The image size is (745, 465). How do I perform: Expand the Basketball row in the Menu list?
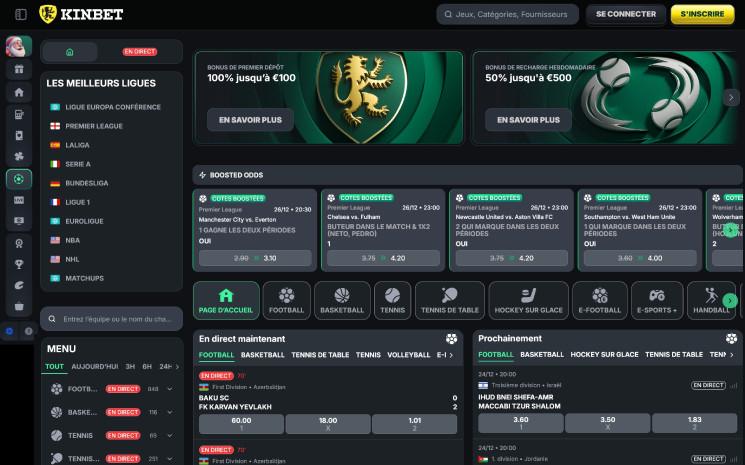coord(169,412)
